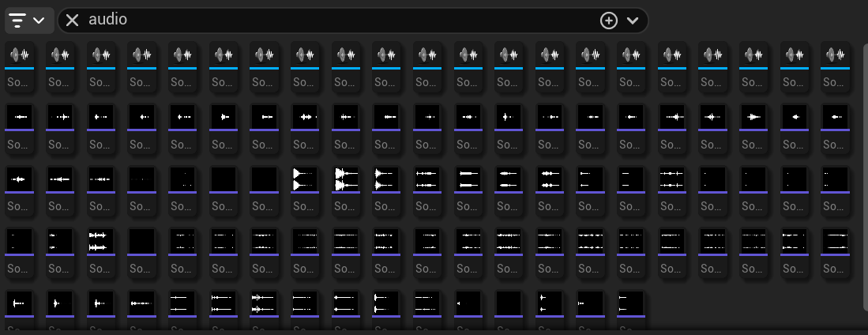Select the last thumbnail in the third row
Image resolution: width=868 pixels, height=335 pixels.
(835, 179)
